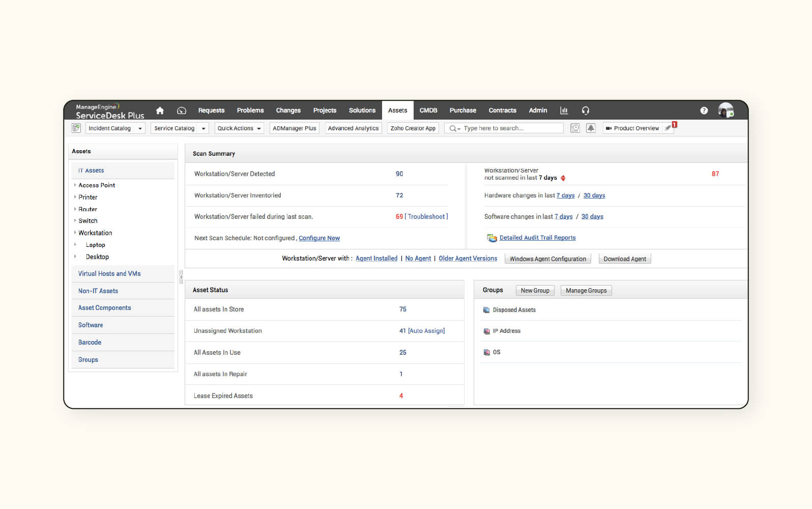Click the quick-create note icon left of Incident Catalog

click(x=76, y=128)
